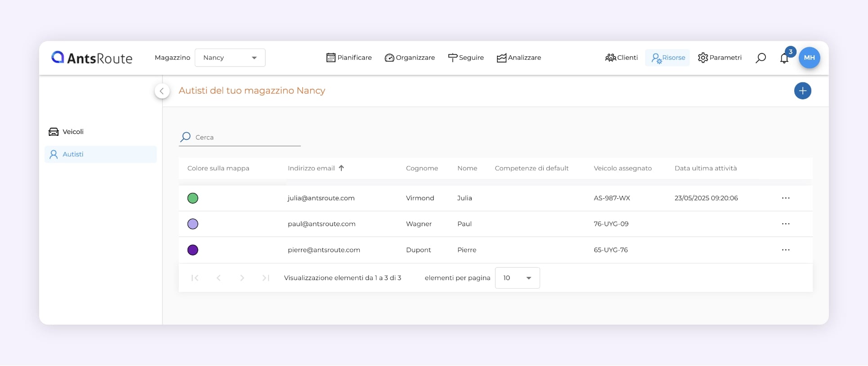Collapse the sidebar with the chevron button
Screen dimensions: 868x366
point(162,91)
